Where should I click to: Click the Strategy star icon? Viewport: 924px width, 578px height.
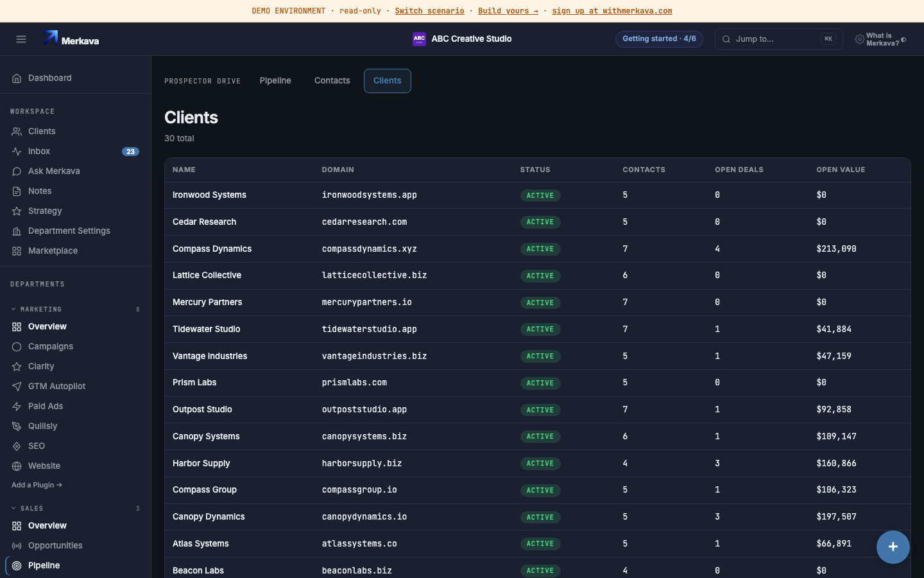(x=17, y=211)
